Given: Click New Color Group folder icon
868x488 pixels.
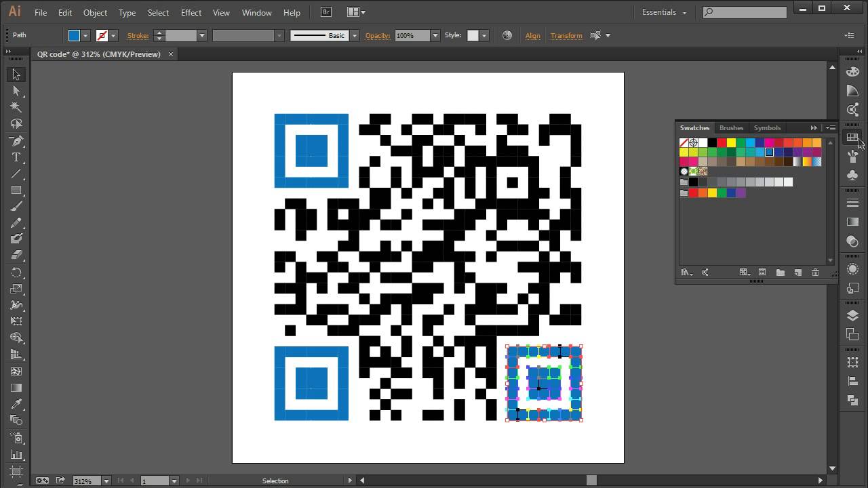Looking at the screenshot, I should click(x=780, y=272).
